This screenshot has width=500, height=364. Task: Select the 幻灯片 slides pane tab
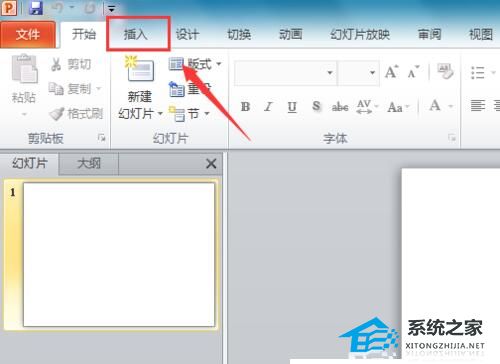(x=30, y=163)
